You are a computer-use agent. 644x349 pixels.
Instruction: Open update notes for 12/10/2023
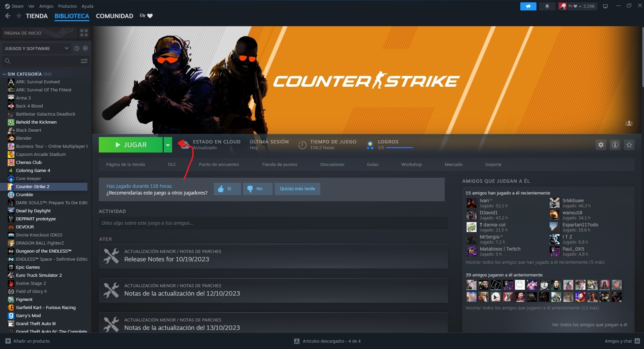273,290
